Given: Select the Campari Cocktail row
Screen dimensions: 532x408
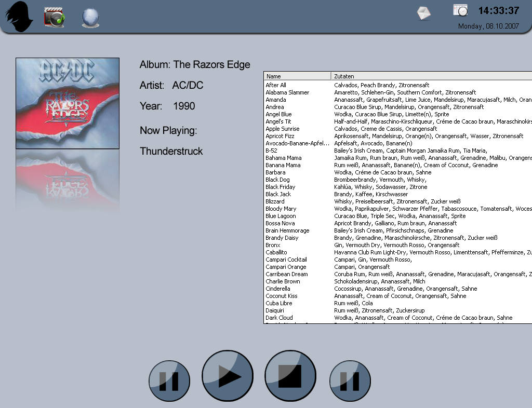Looking at the screenshot, I should [398, 260].
